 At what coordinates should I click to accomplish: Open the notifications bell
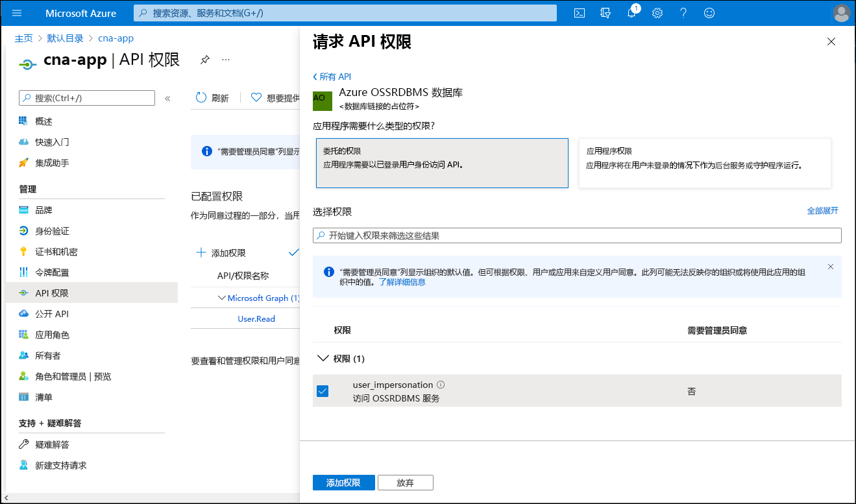coord(631,13)
